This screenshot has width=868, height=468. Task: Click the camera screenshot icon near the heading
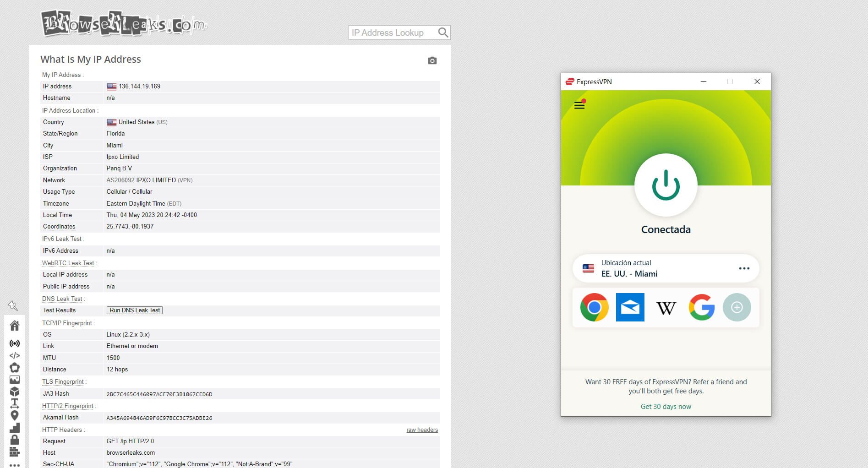[432, 60]
